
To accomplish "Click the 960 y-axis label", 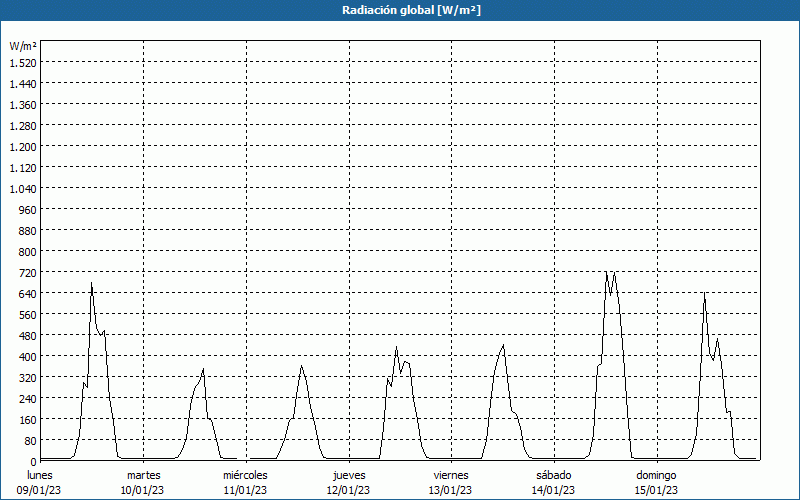I will point(29,210).
